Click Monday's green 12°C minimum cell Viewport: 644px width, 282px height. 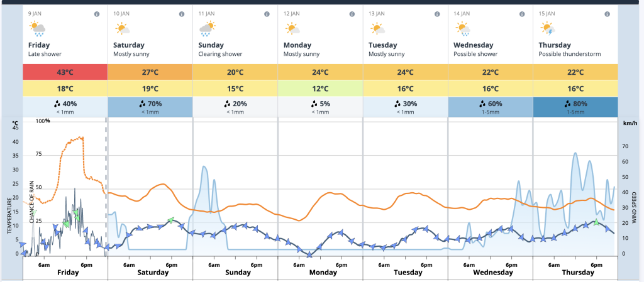pos(320,89)
